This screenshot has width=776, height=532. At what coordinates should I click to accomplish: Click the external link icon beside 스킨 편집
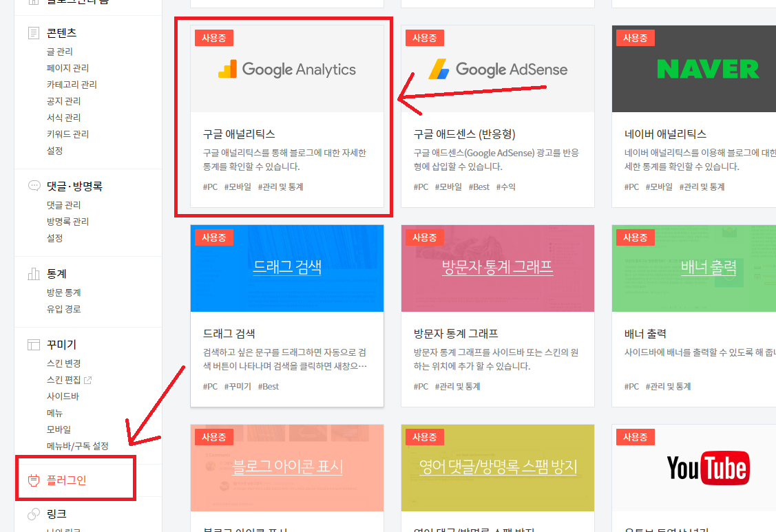click(87, 380)
